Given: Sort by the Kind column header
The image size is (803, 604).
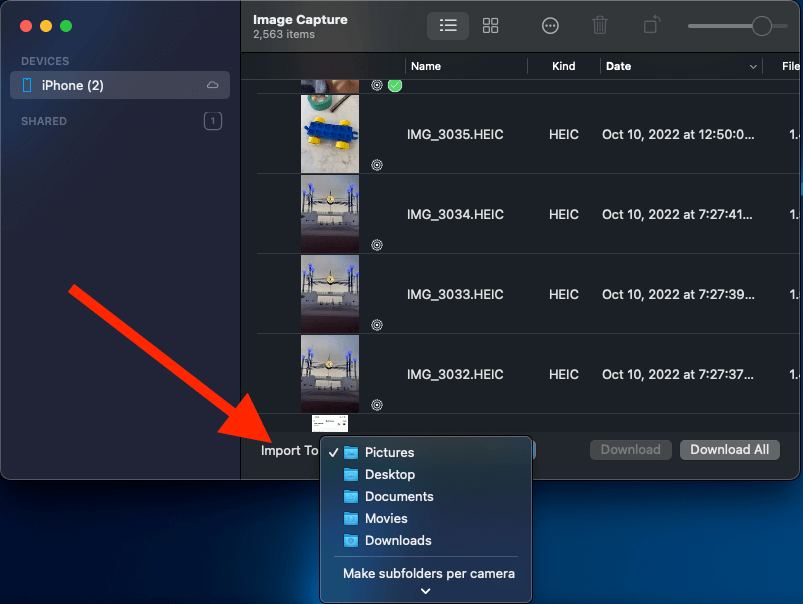Looking at the screenshot, I should click(x=563, y=66).
